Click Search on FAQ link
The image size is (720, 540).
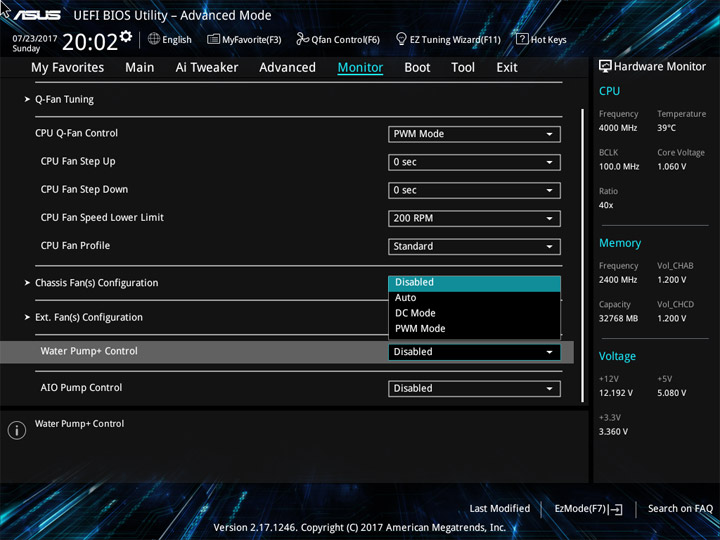pos(680,509)
